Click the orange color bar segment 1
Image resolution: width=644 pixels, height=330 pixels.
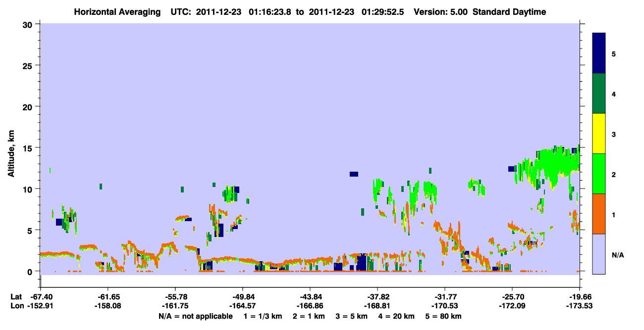pyautogui.click(x=599, y=214)
